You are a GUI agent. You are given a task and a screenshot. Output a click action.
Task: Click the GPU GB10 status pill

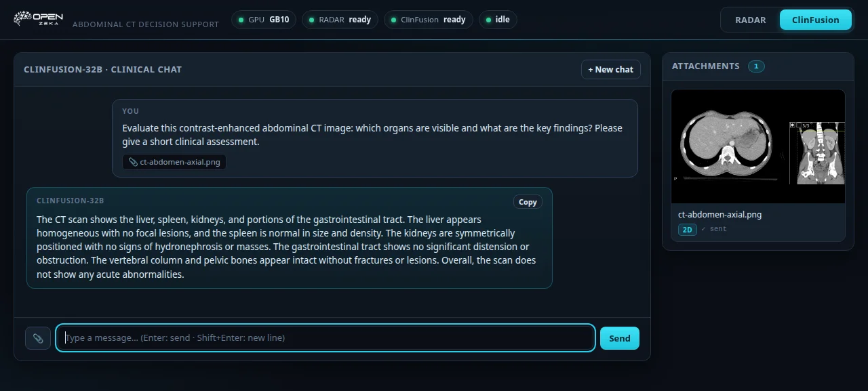click(x=263, y=20)
